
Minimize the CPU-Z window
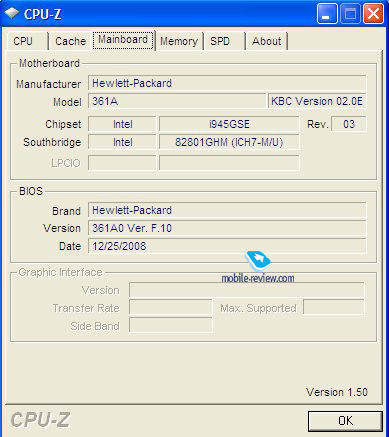point(327,14)
